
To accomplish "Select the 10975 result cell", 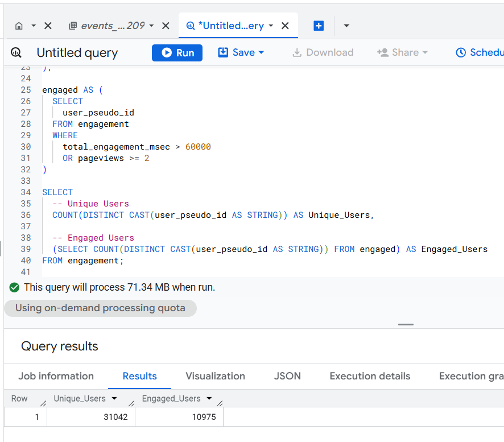I will coord(179,417).
